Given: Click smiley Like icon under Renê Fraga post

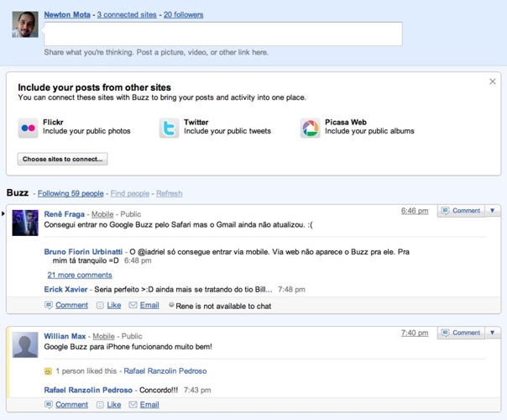Looking at the screenshot, I should click(x=100, y=305).
